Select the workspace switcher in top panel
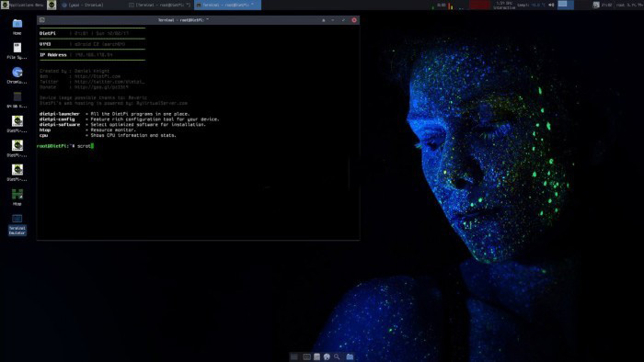The image size is (644, 362). click(x=565, y=5)
